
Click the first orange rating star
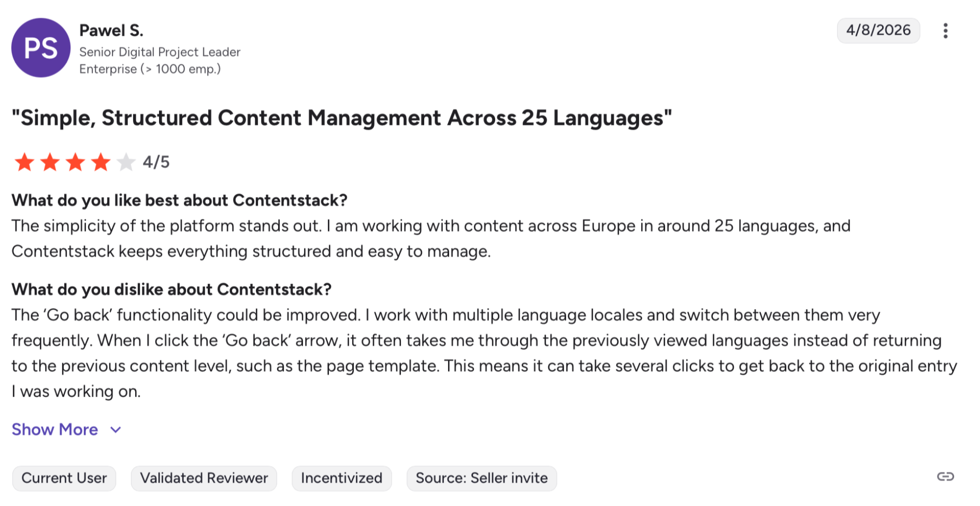24,162
